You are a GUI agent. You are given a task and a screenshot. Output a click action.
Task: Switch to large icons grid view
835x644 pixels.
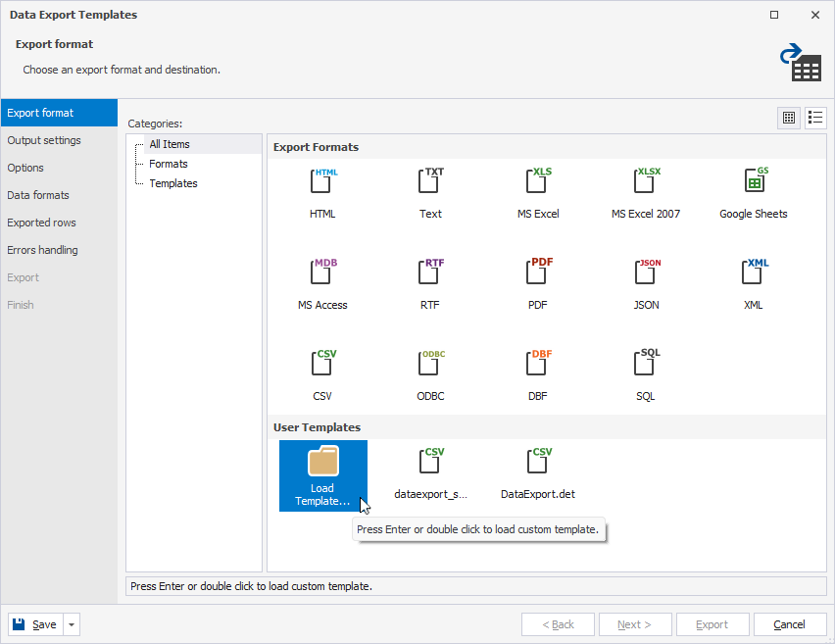click(x=789, y=118)
